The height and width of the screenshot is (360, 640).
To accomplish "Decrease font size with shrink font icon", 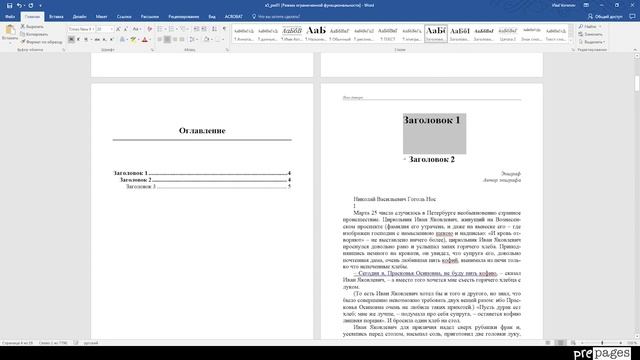I will 126,29.
